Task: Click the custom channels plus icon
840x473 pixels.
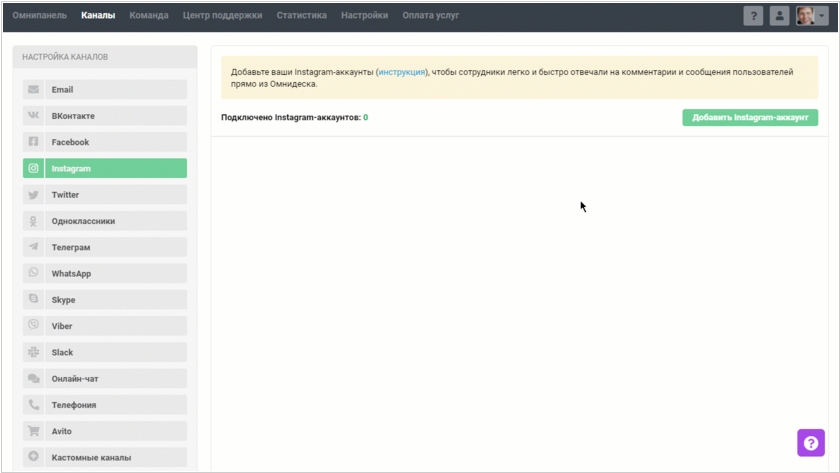Action: 33,456
